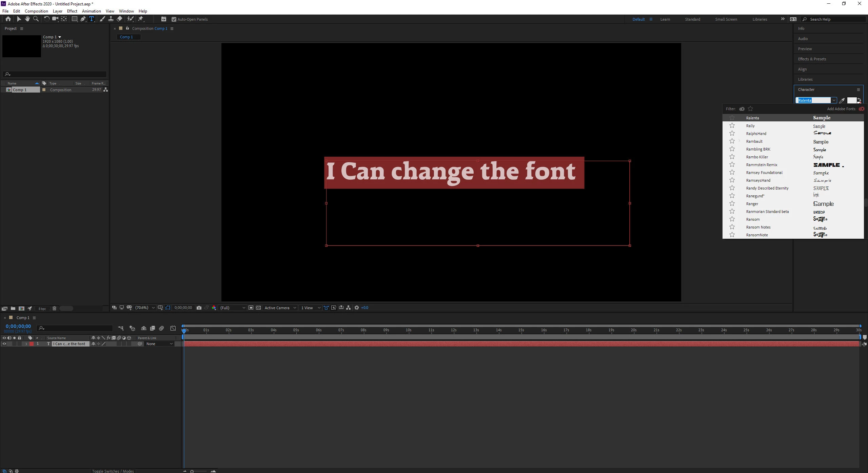Screen dimensions: 868x473
Task: Click the white fill color swatch
Action: (851, 100)
